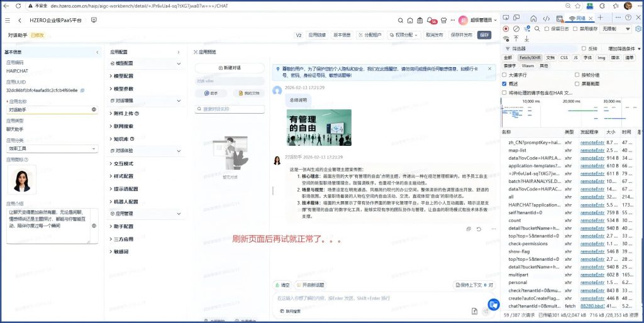Switch to the CSS filter tab
This screenshot has height=323, width=644.
tap(563, 57)
